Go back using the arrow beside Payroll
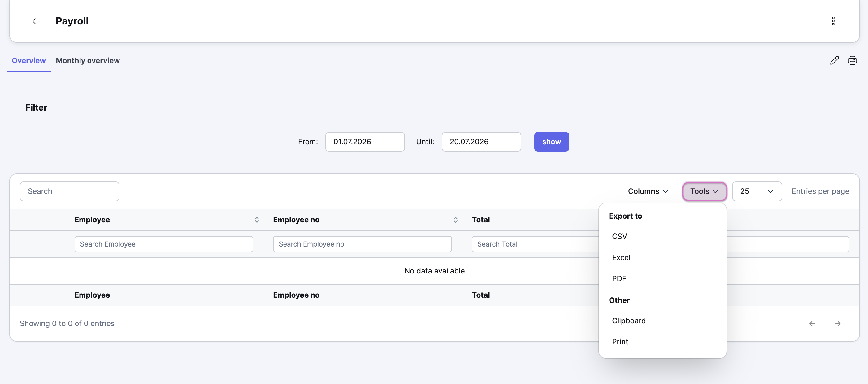 point(35,21)
